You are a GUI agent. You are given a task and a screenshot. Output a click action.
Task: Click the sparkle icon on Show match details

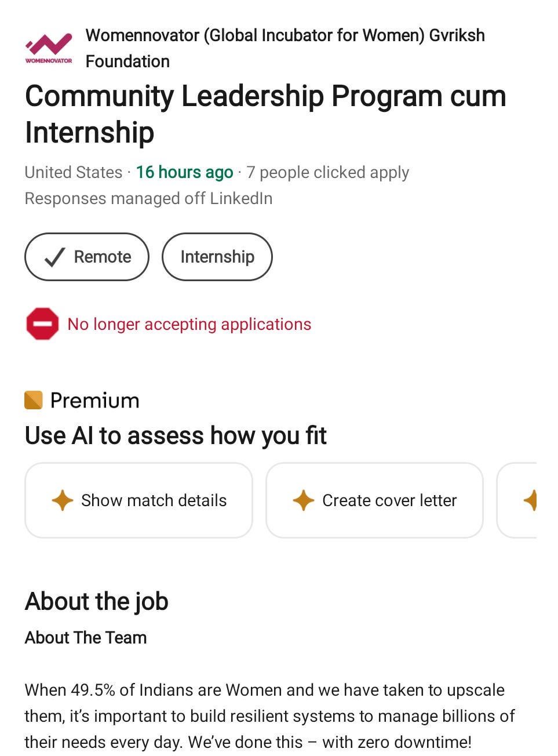click(x=62, y=500)
